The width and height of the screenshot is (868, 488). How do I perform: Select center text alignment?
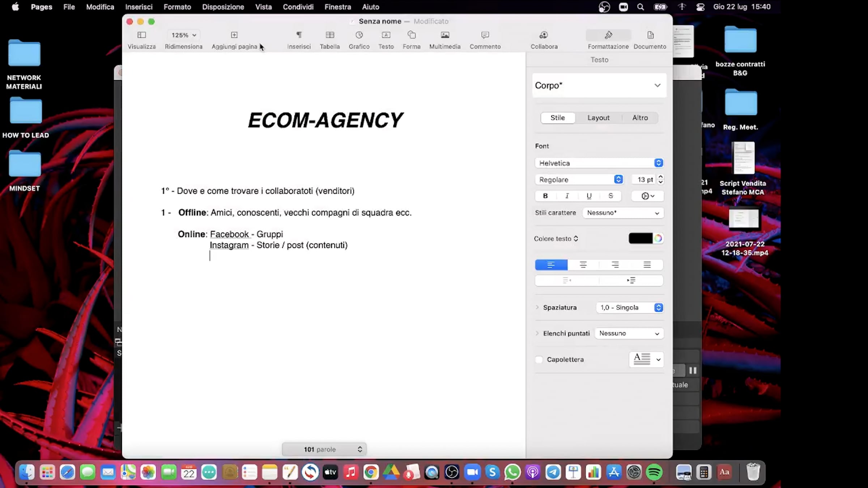[x=583, y=265]
